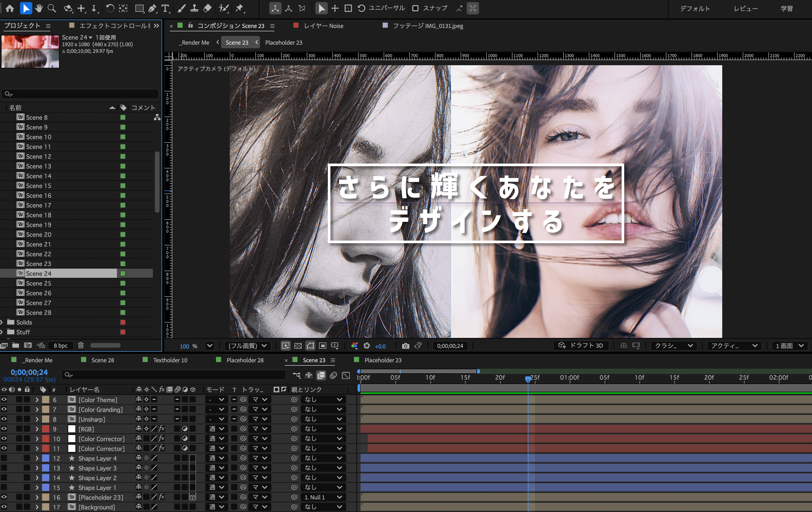Toggle スナップ snapping in the toolbar
This screenshot has height=512, width=812.
415,8
